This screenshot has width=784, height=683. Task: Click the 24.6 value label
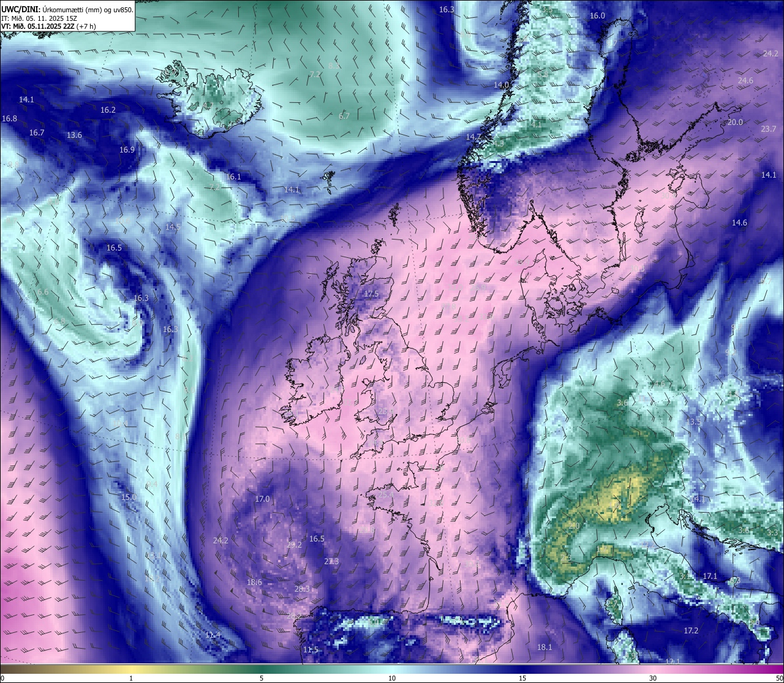tap(745, 81)
